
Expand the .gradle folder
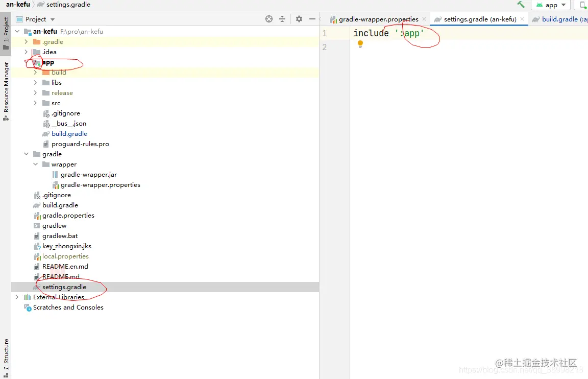(x=26, y=42)
